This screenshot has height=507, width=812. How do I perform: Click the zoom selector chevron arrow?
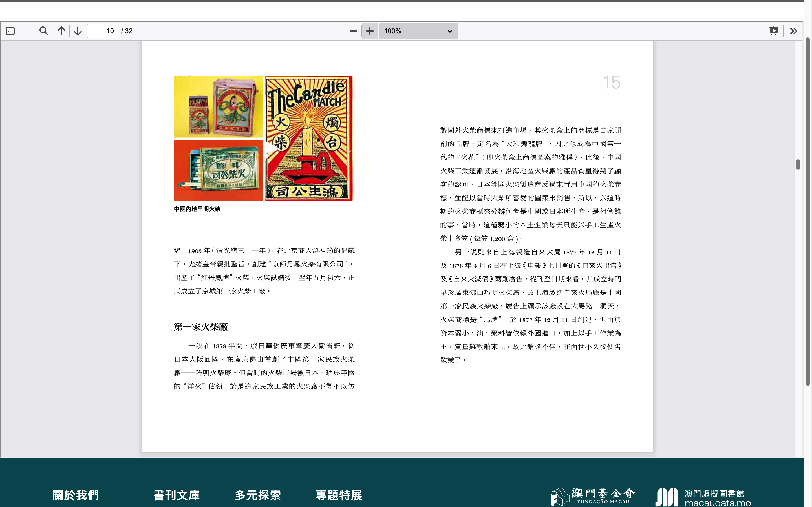[x=449, y=31]
